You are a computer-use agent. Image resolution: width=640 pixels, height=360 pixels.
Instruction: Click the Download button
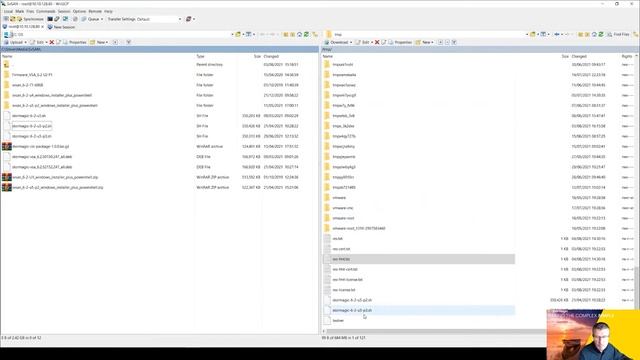[336, 42]
